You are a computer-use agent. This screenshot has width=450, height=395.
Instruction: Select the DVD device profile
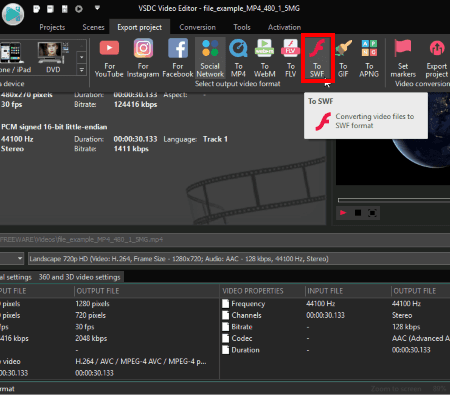53,57
